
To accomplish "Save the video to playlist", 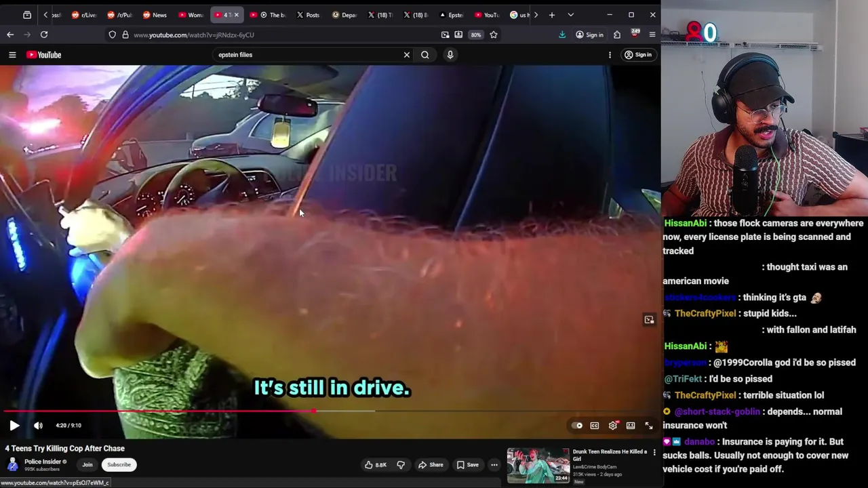I will 467,465.
